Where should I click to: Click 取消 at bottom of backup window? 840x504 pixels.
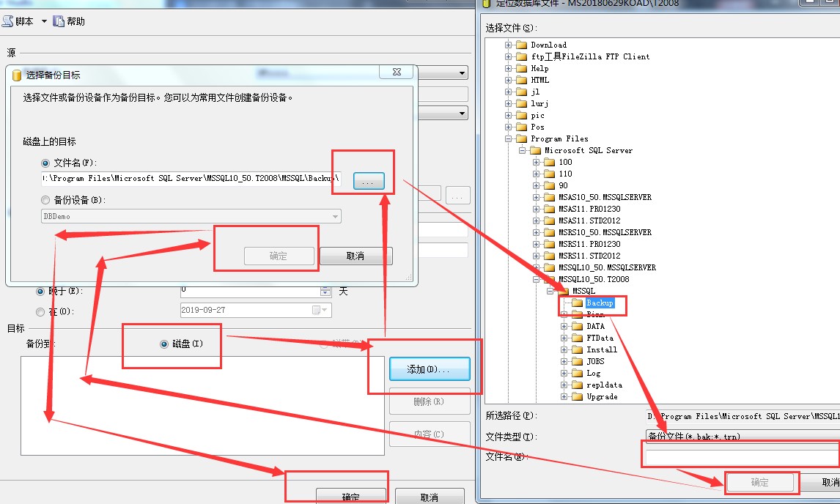tap(430, 497)
